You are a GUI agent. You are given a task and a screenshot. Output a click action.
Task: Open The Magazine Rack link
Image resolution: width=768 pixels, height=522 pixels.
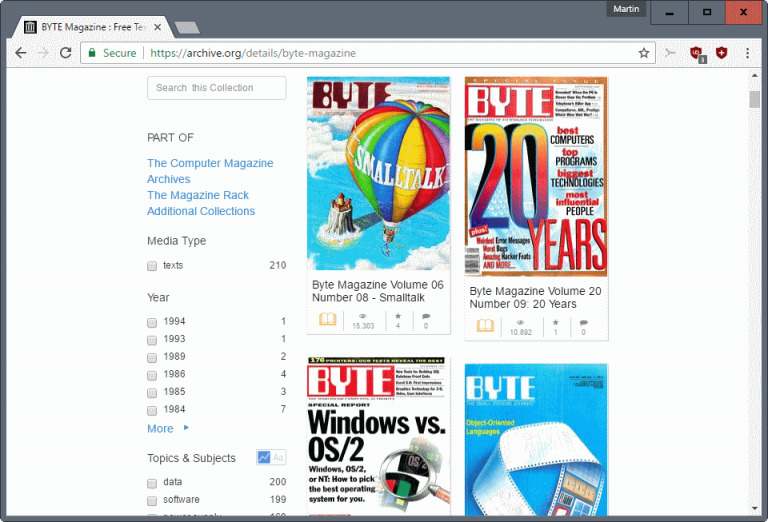coord(198,195)
